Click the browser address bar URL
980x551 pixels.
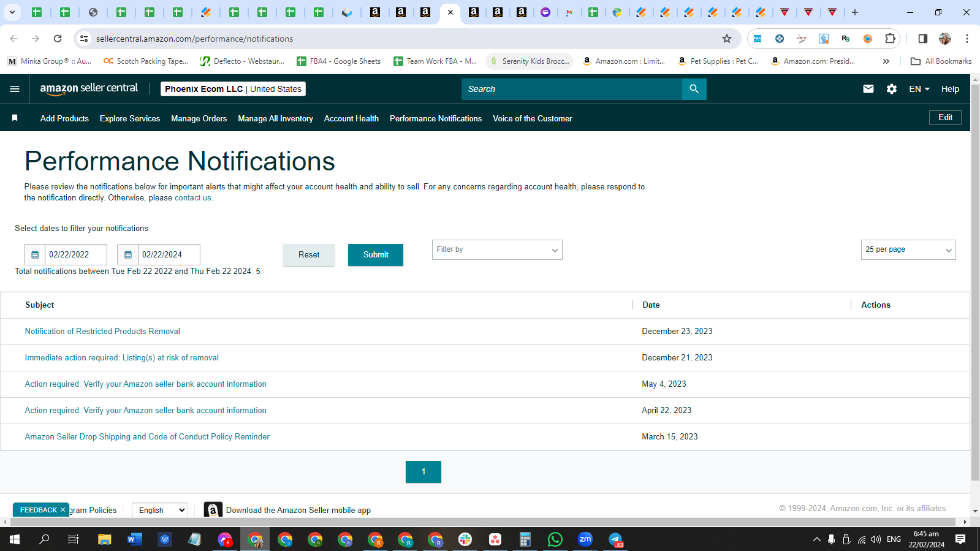click(x=194, y=39)
